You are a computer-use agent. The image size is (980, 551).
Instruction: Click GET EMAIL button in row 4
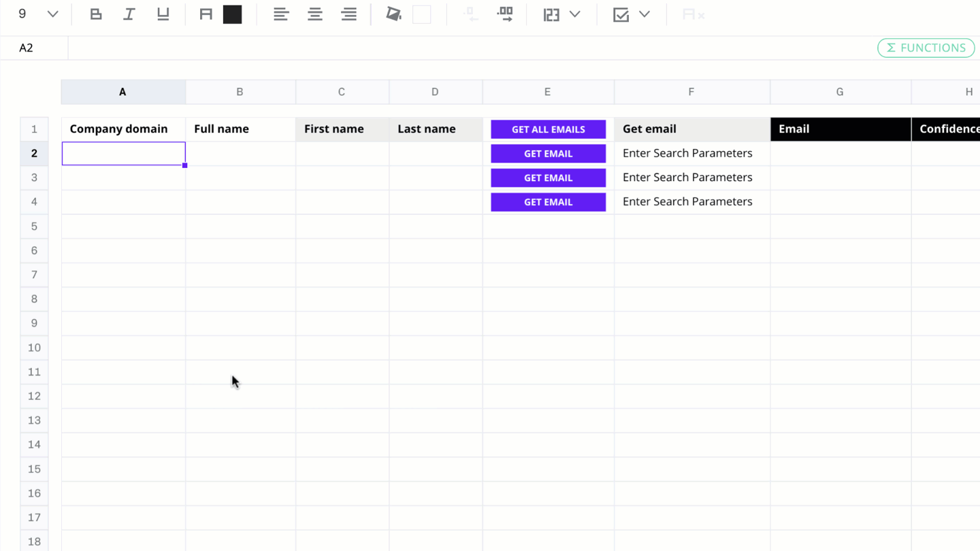549,202
